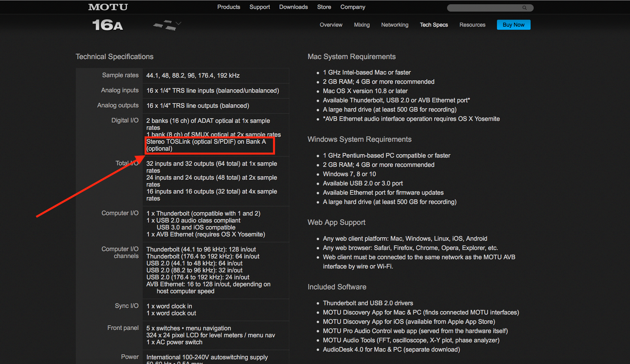Click 'Mac OS X version 10.8 or later'
The image size is (630, 364).
(365, 91)
